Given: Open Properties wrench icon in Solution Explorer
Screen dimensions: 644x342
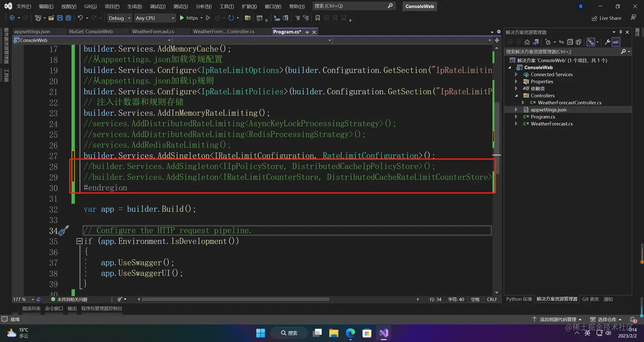Looking at the screenshot, I should 607,42.
